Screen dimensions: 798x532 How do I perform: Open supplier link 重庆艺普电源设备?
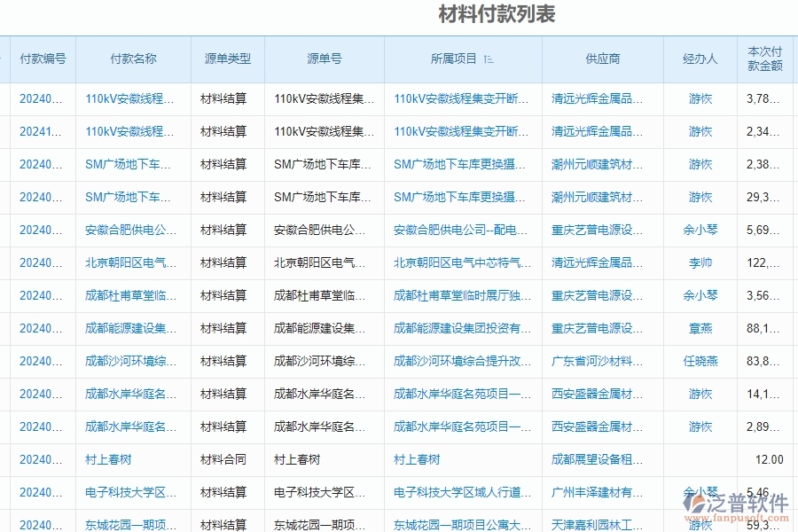595,230
